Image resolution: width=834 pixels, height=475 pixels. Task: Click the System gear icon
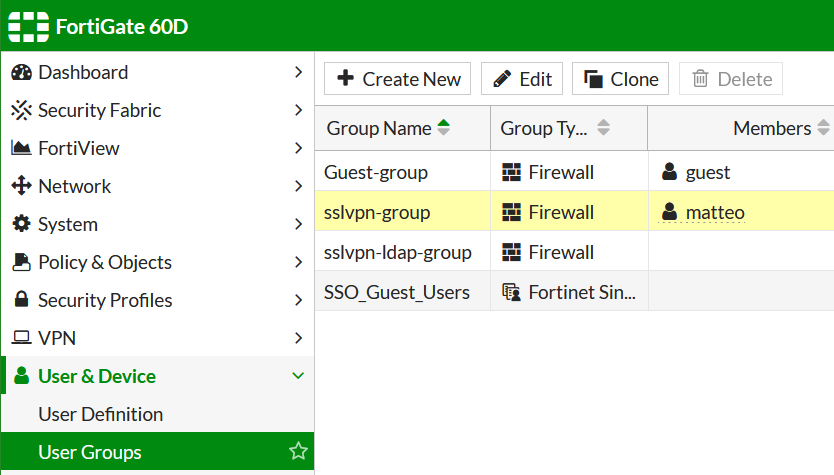pyautogui.click(x=21, y=223)
